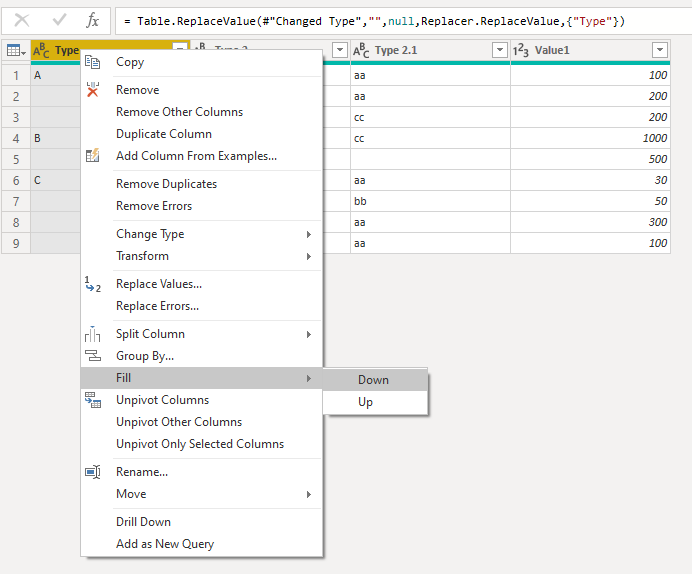Choose Replace Values...
The image size is (692, 574).
pyautogui.click(x=202, y=284)
